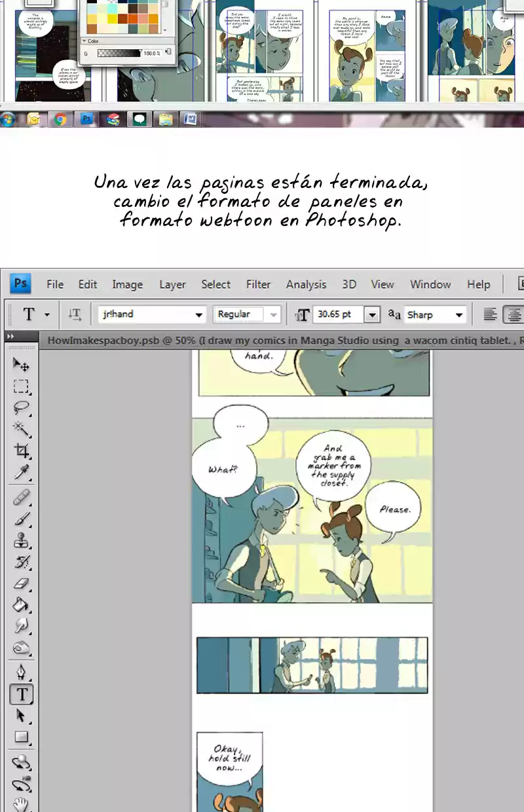The width and height of the screenshot is (524, 812).
Task: Open the Analysis menu
Action: click(x=306, y=284)
